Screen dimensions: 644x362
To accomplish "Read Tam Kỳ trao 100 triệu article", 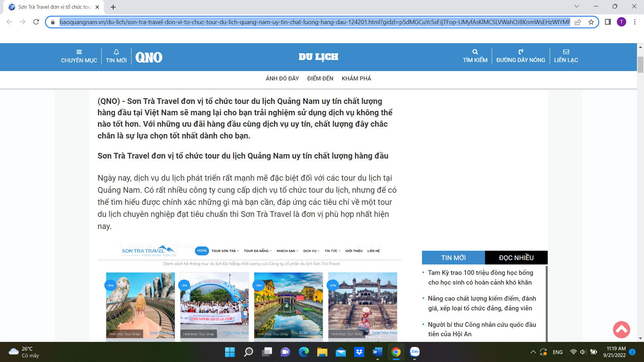I will tap(480, 278).
